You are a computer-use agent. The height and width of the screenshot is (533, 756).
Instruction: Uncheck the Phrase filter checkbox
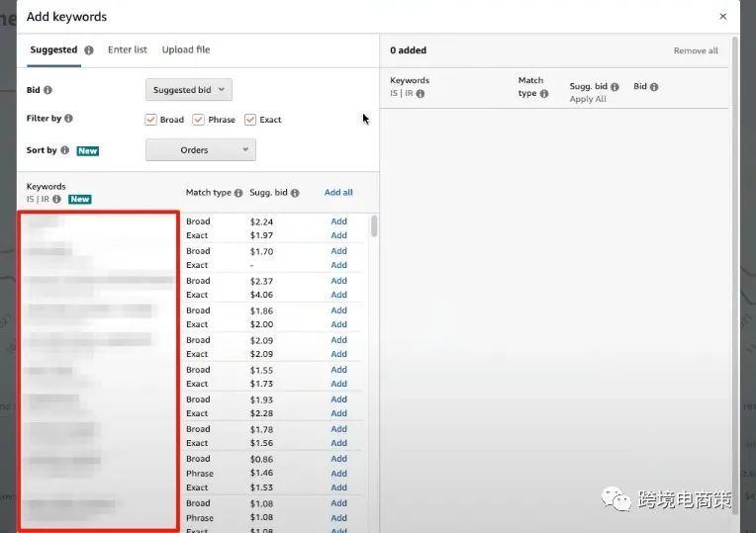[198, 120]
